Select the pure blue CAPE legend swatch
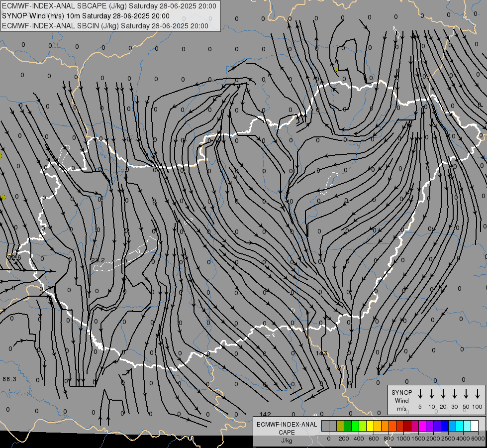Screen dimensions: 487x448 click(445, 426)
